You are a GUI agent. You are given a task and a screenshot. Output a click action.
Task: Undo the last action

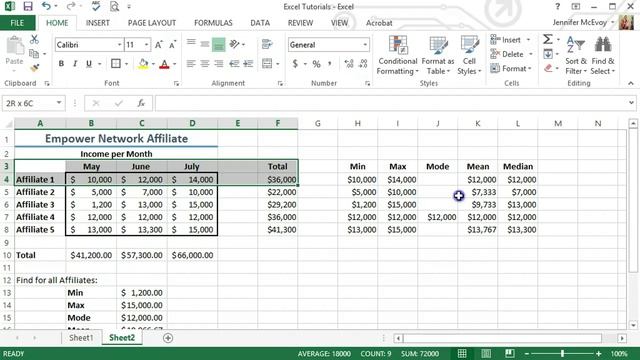[x=46, y=6]
